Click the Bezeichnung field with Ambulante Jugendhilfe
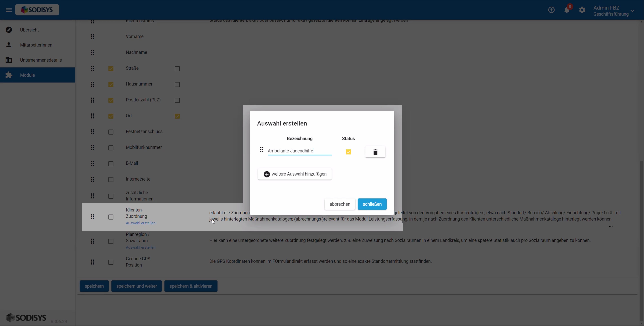This screenshot has width=644, height=326. 299,151
